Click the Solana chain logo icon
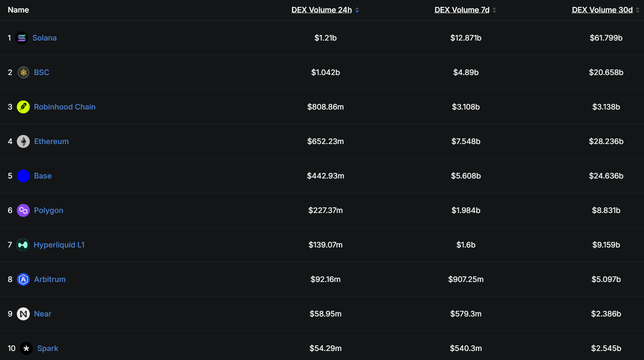This screenshot has width=644, height=360. pyautogui.click(x=22, y=38)
